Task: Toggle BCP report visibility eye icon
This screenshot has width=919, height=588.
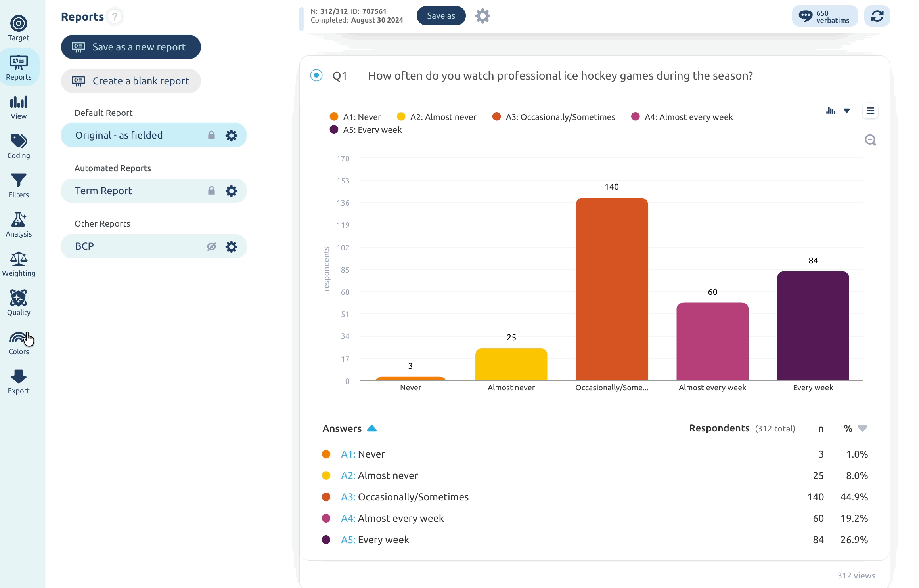Action: point(211,246)
